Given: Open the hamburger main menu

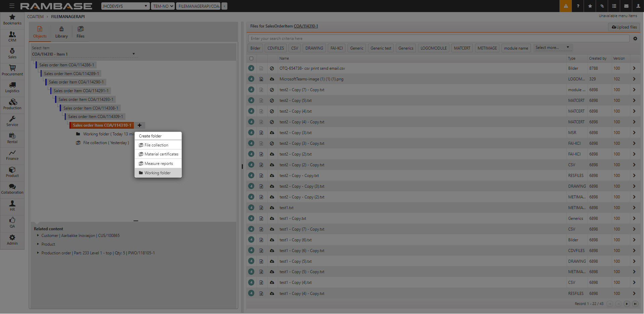Looking at the screenshot, I should [12, 6].
